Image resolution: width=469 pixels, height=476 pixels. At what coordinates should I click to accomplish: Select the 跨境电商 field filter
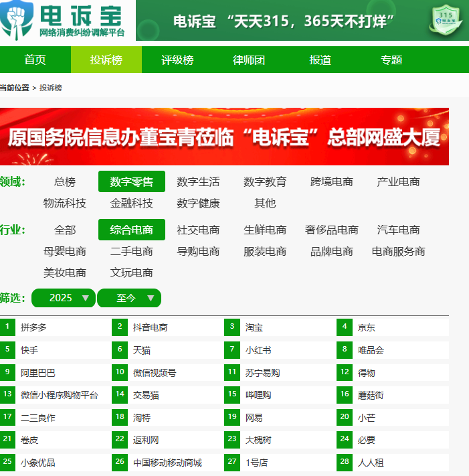332,181
